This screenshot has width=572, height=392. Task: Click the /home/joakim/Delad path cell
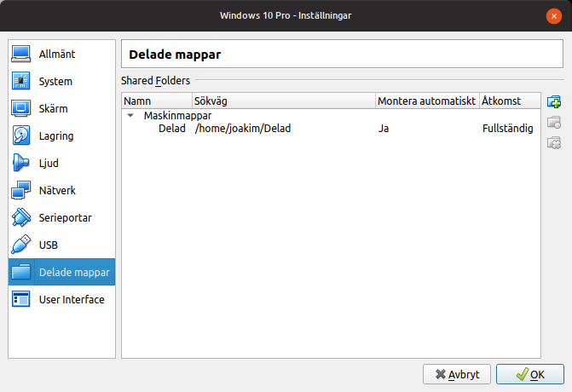pyautogui.click(x=243, y=129)
